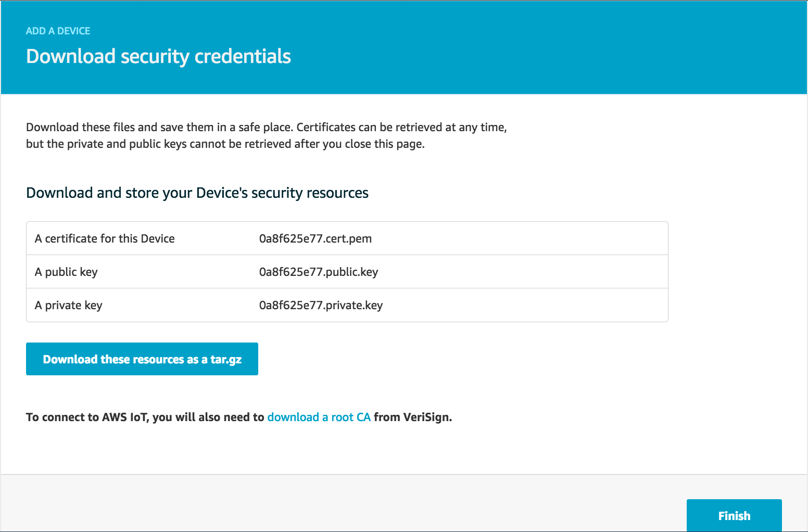808x532 pixels.
Task: Click the A certificate for this Device label
Action: (x=105, y=238)
